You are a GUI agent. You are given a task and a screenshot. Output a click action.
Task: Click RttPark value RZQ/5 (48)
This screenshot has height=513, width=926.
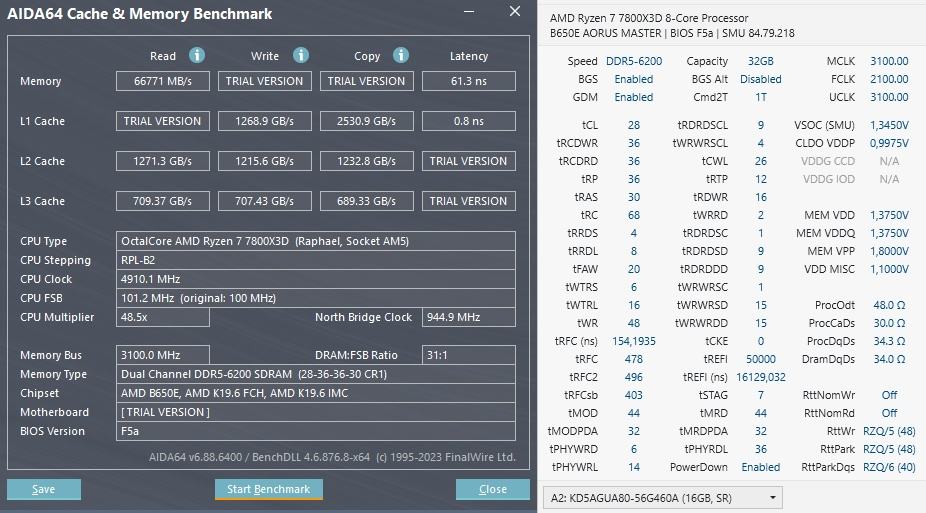(889, 449)
